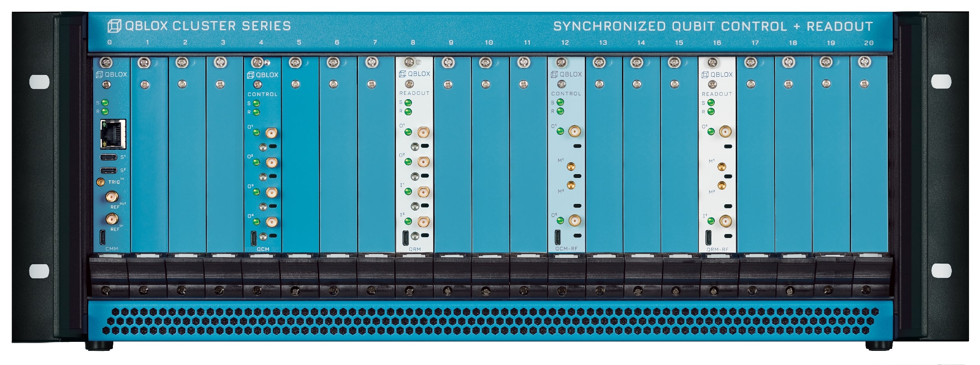Click slot number 20 on the top header
Image resolution: width=980 pixels, height=365 pixels.
[x=869, y=43]
